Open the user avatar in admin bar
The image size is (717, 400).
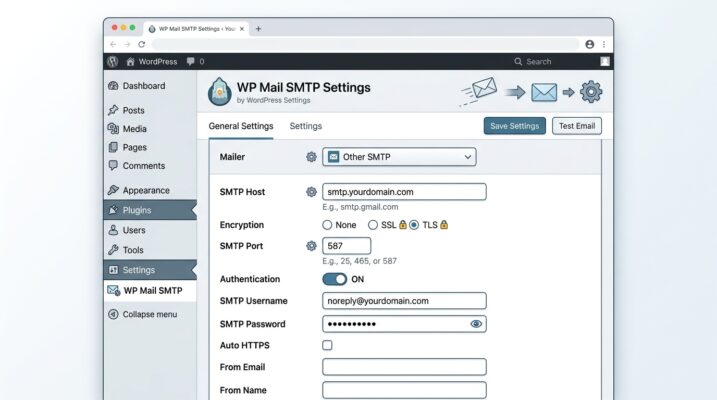tap(605, 61)
